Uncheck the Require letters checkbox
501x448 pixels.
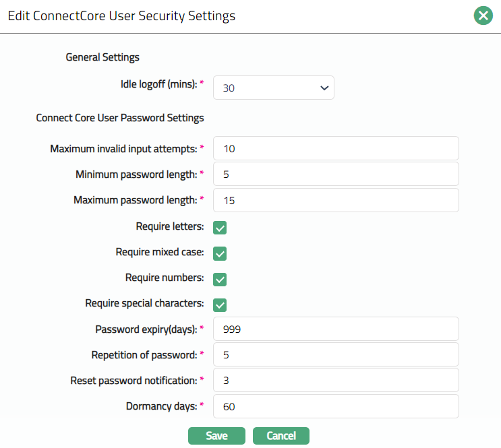[x=220, y=228]
